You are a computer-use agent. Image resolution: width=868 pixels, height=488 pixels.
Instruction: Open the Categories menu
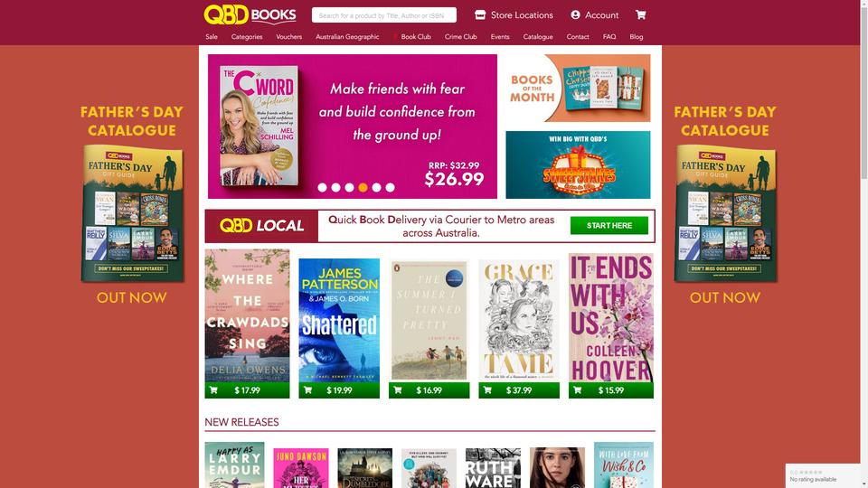click(x=247, y=36)
